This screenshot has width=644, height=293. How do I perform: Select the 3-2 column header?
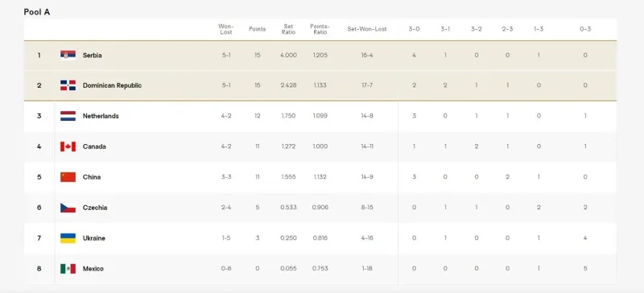(477, 29)
